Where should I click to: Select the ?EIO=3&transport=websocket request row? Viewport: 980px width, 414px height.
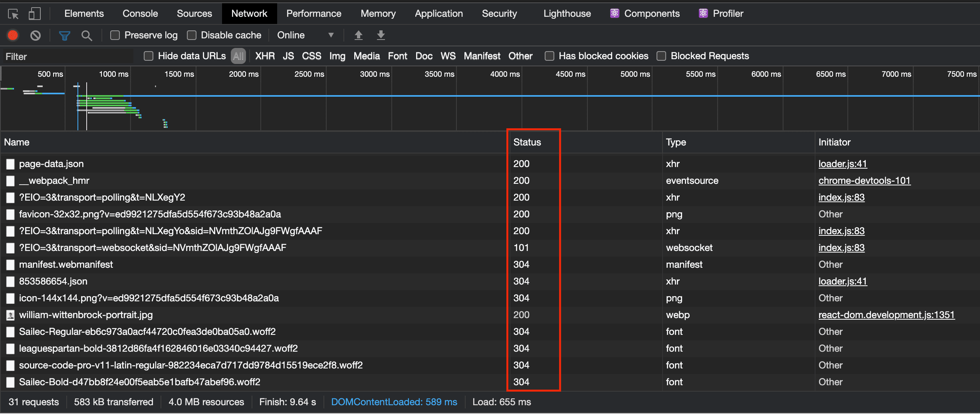[x=490, y=248]
